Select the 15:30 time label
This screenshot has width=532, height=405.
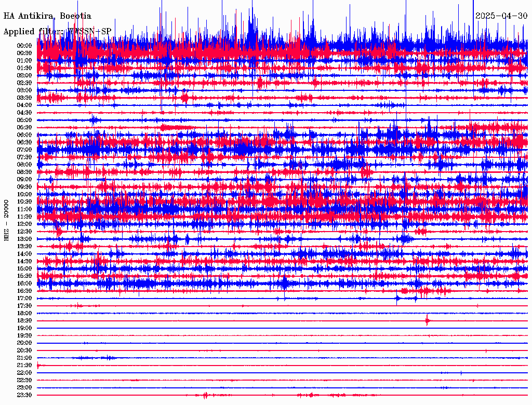[24, 276]
